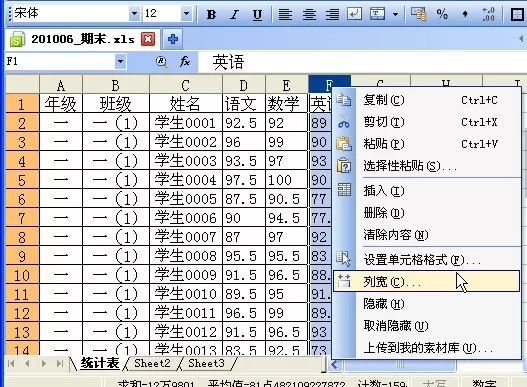Click the 数学 header cell
Image resolution: width=527 pixels, height=387 pixels.
(x=287, y=104)
